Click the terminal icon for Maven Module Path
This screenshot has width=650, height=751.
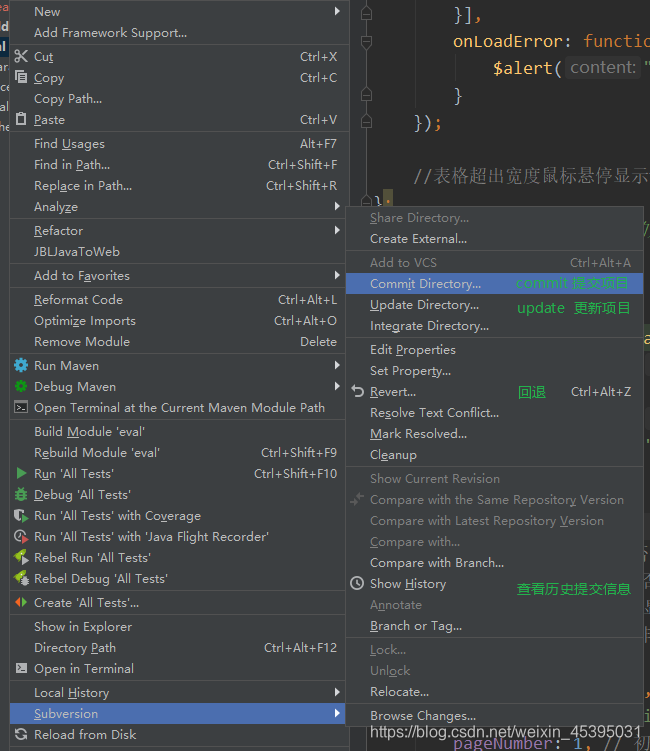coord(21,407)
